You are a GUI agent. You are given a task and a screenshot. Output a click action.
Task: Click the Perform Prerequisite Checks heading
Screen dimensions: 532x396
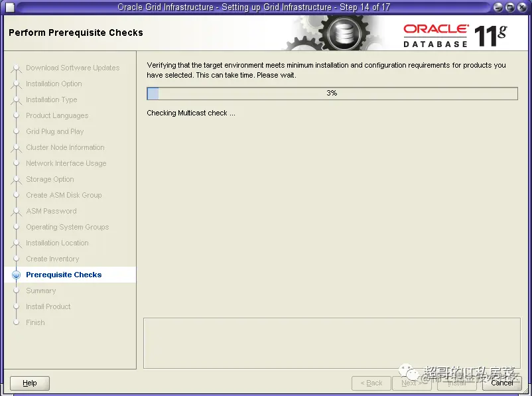tap(76, 33)
